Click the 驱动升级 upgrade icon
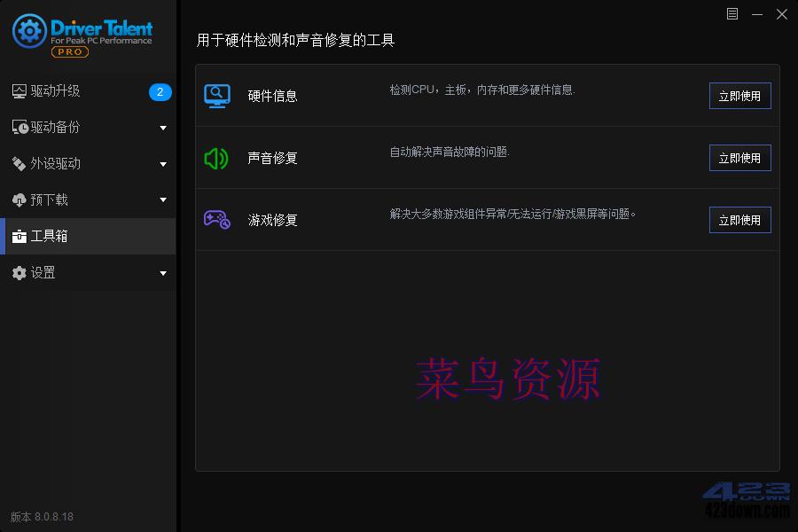798x532 pixels. pos(20,91)
